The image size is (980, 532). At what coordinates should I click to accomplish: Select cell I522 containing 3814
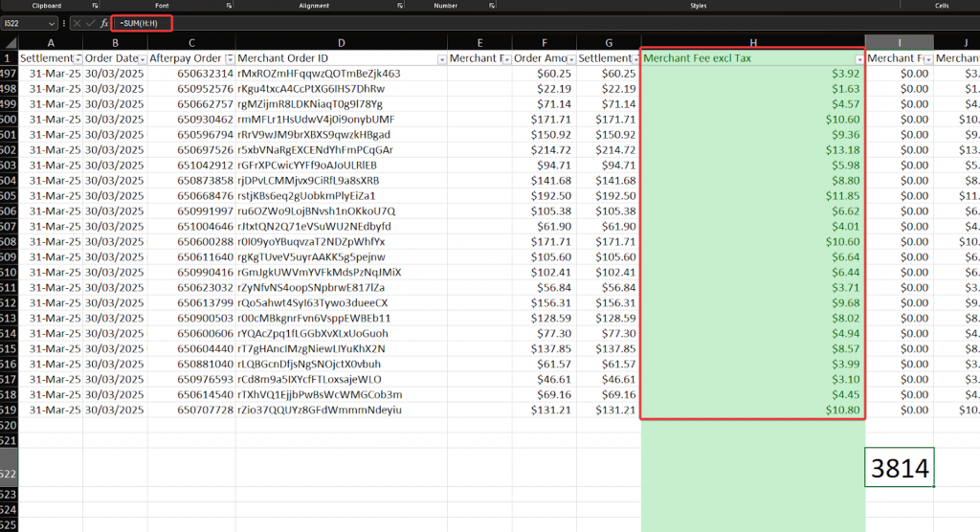(899, 468)
